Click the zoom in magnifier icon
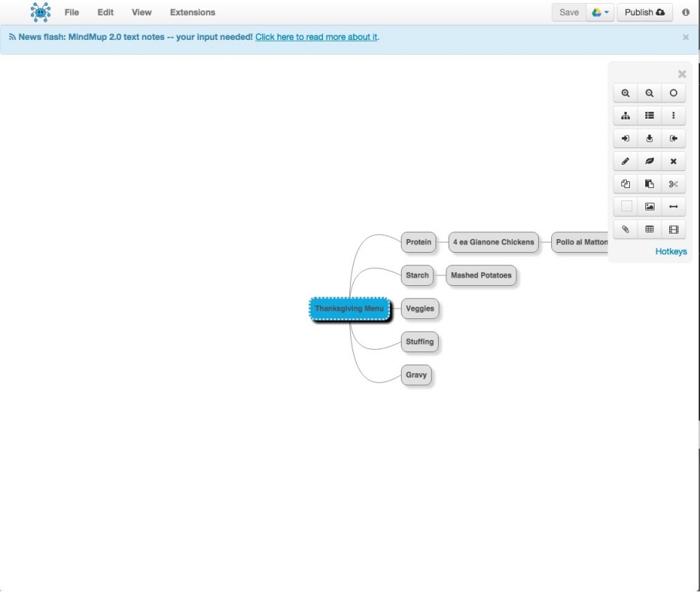The image size is (700, 592). point(625,93)
